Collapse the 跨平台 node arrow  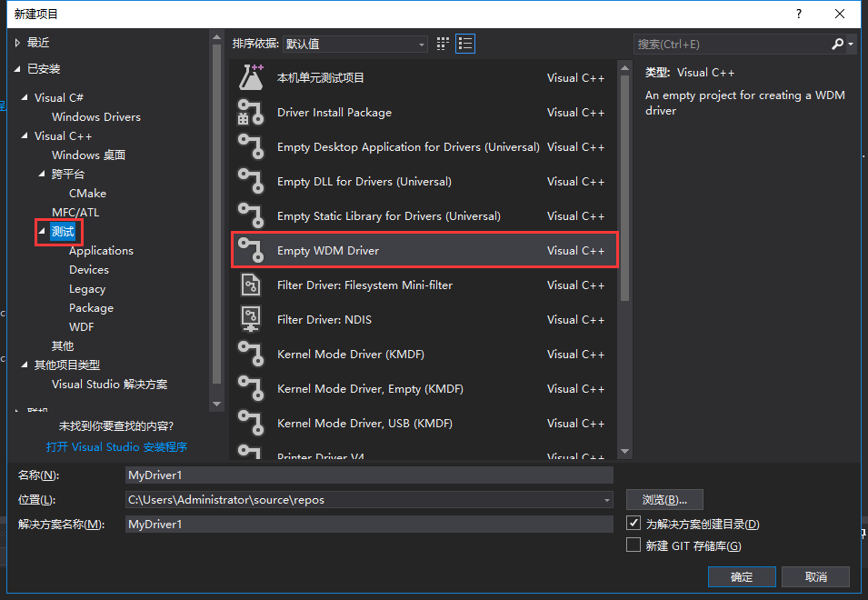click(x=42, y=174)
